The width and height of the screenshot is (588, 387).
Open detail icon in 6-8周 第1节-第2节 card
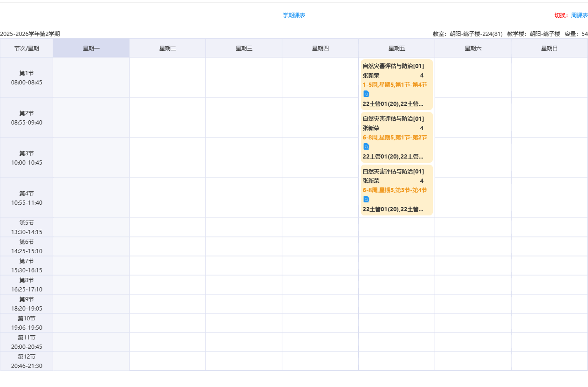tap(366, 147)
